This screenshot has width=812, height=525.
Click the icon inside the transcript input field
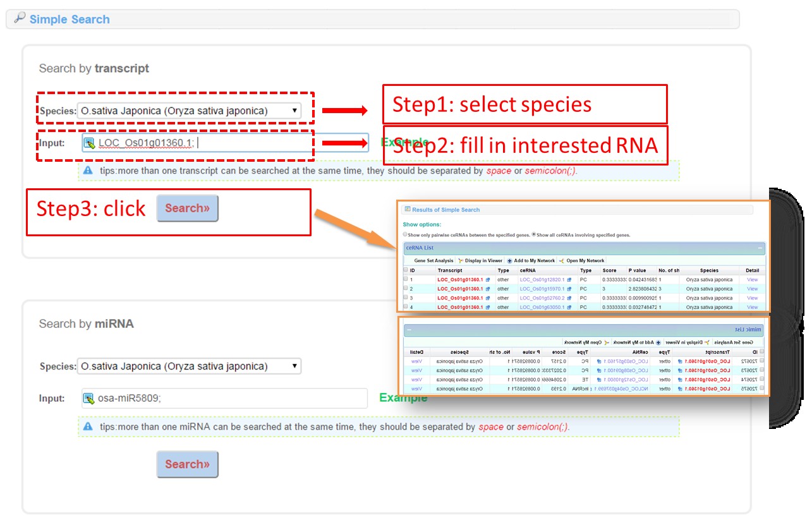tap(90, 143)
